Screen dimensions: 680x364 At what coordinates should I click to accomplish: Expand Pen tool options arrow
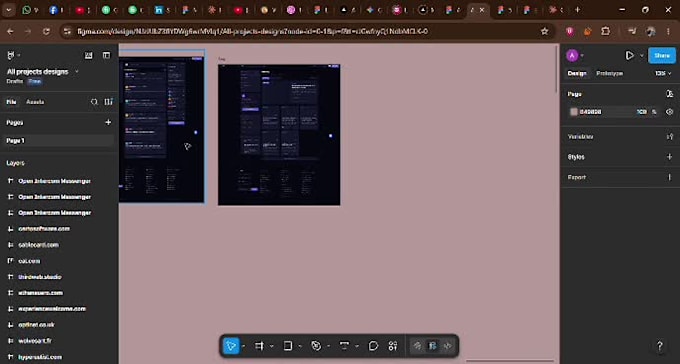point(329,346)
